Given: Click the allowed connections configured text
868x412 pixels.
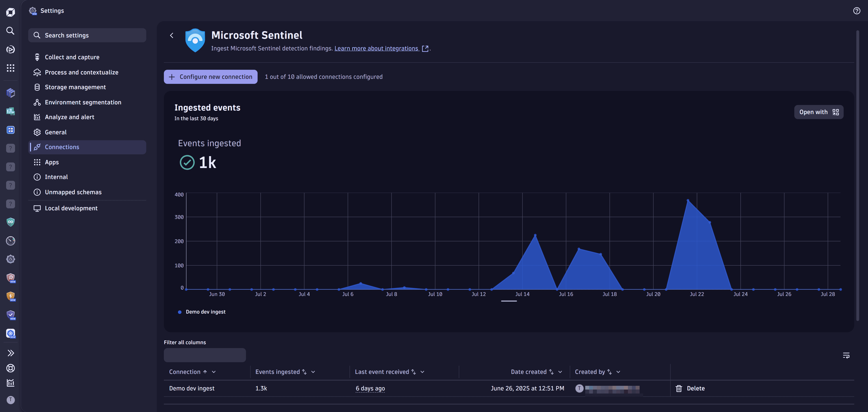Looking at the screenshot, I should tap(324, 76).
